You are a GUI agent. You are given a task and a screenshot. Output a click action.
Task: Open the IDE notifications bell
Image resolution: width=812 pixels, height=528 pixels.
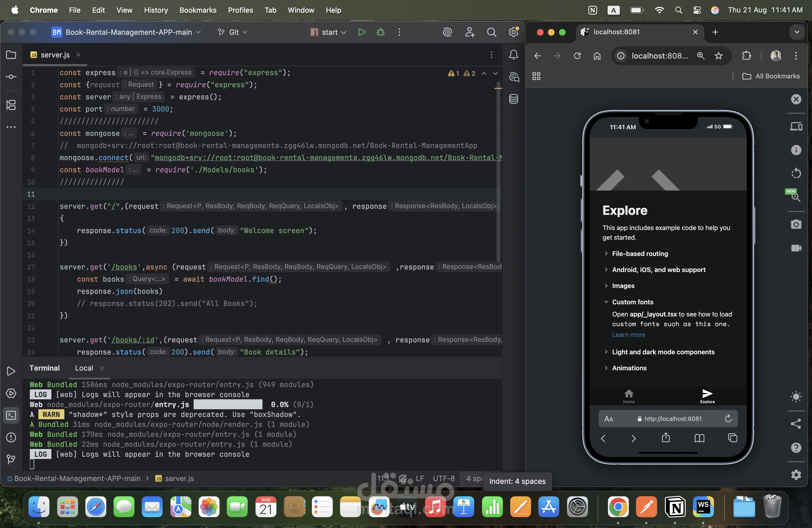tap(513, 55)
